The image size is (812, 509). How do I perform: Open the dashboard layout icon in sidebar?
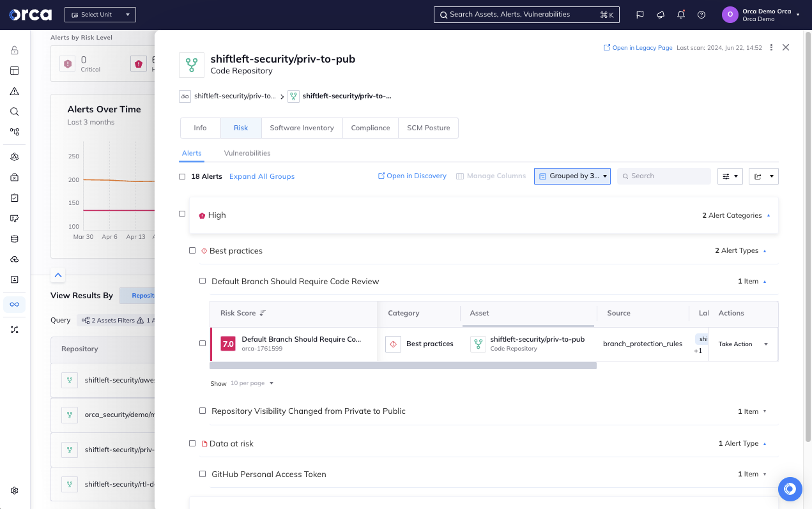14,71
